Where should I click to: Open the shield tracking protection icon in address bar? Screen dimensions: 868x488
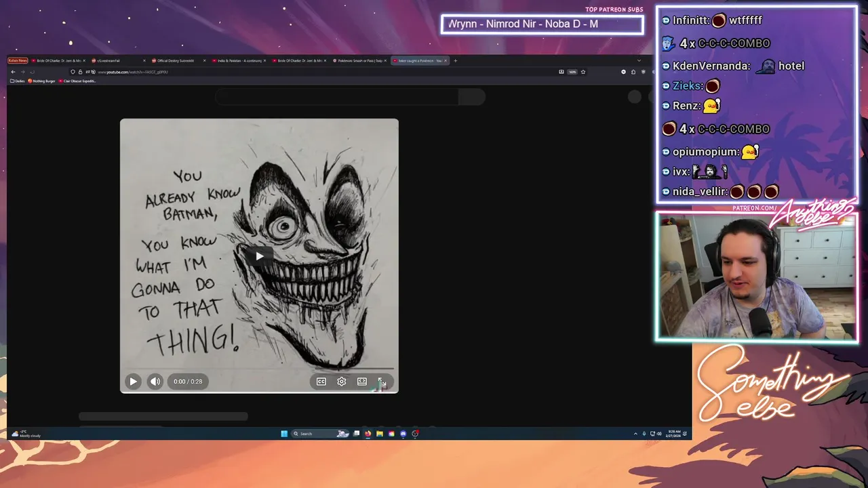point(73,72)
